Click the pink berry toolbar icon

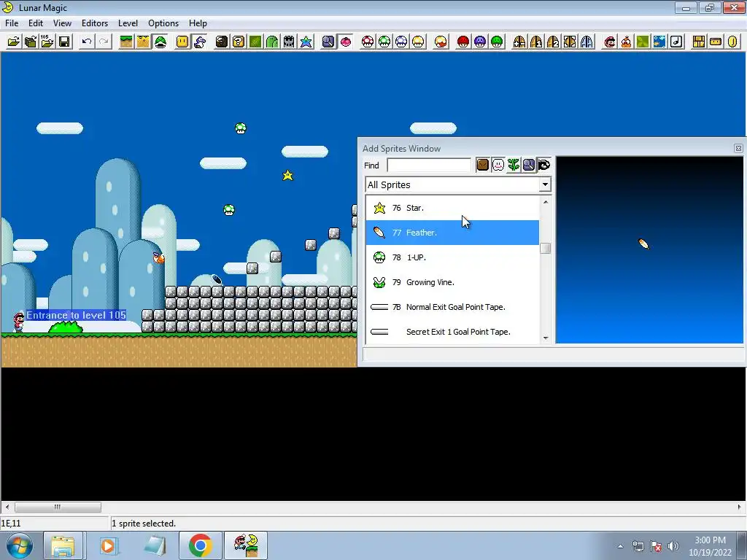pos(345,42)
